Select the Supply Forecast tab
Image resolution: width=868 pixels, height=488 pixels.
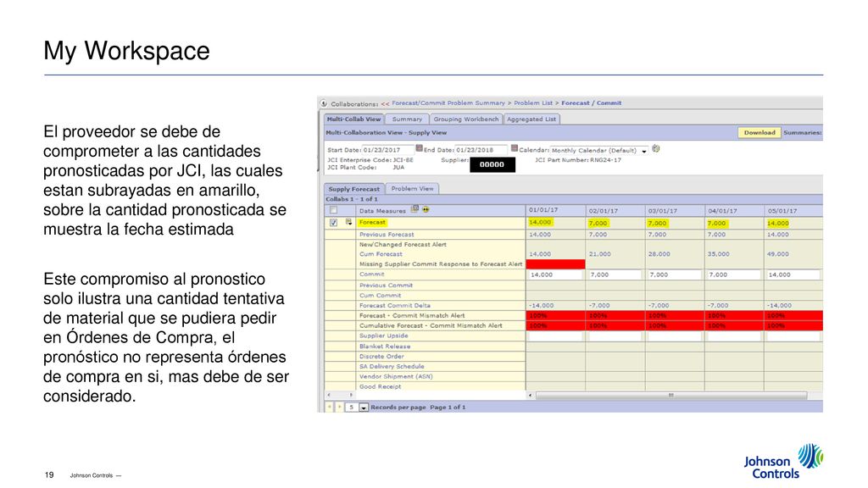tap(354, 189)
